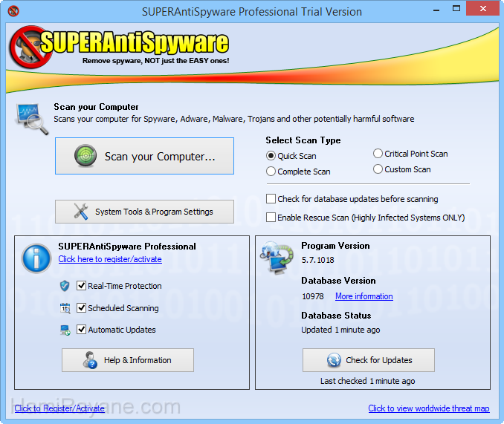Enable database update check before scanning

[x=271, y=199]
